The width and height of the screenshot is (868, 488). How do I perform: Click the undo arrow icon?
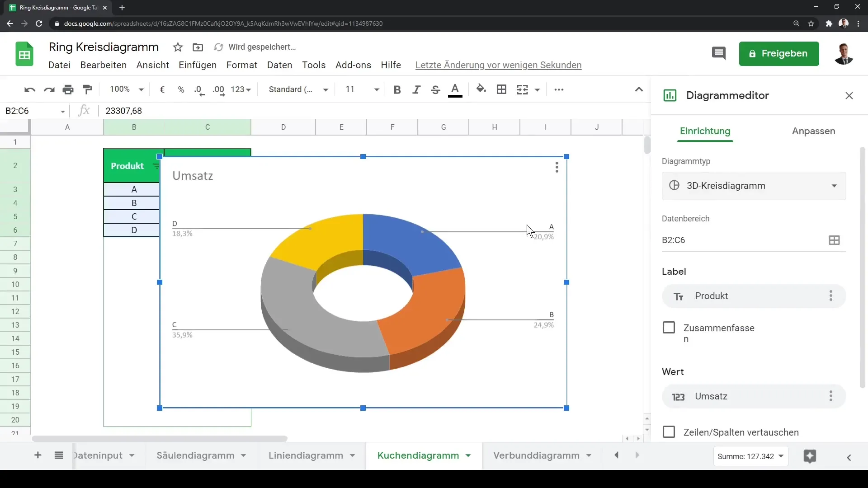[x=30, y=89]
